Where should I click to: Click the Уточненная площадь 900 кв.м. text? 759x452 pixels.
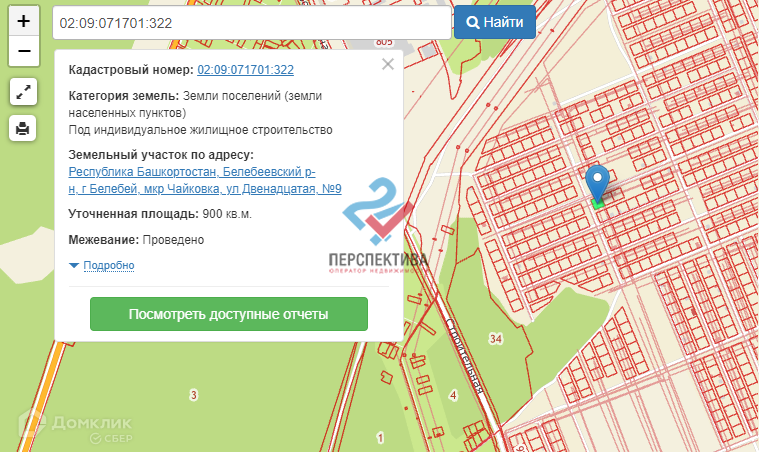click(x=160, y=214)
